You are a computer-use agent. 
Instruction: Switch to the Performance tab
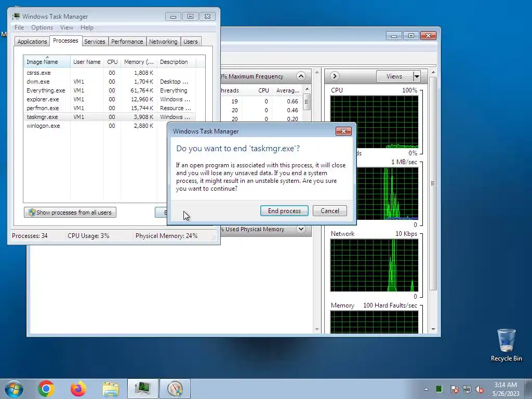coord(127,42)
